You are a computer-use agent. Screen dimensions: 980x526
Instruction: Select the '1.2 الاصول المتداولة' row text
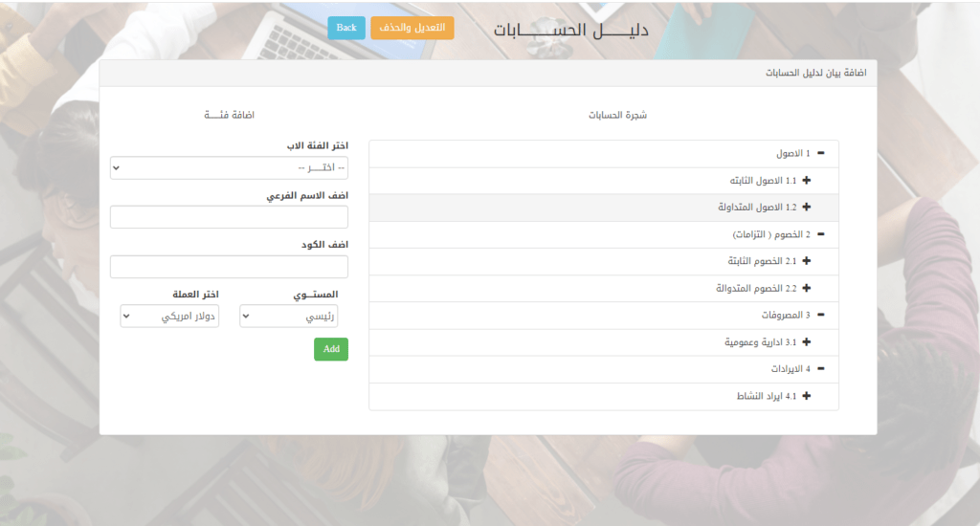click(757, 207)
